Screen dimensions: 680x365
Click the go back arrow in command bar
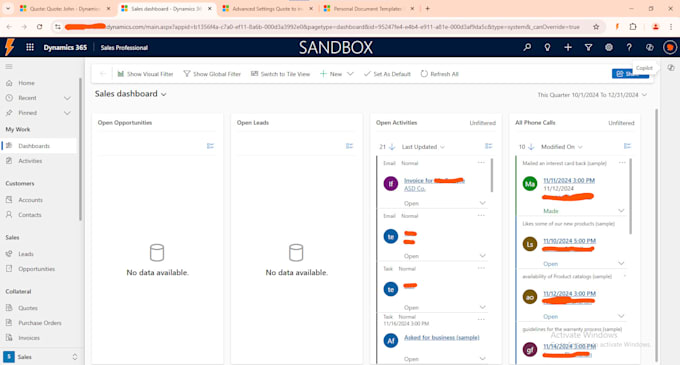point(103,74)
